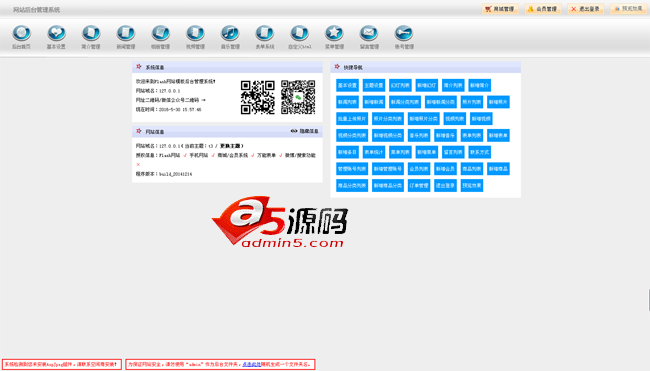Click 会员管理 button at top right
Image resolution: width=650 pixels, height=371 pixels.
[543, 9]
